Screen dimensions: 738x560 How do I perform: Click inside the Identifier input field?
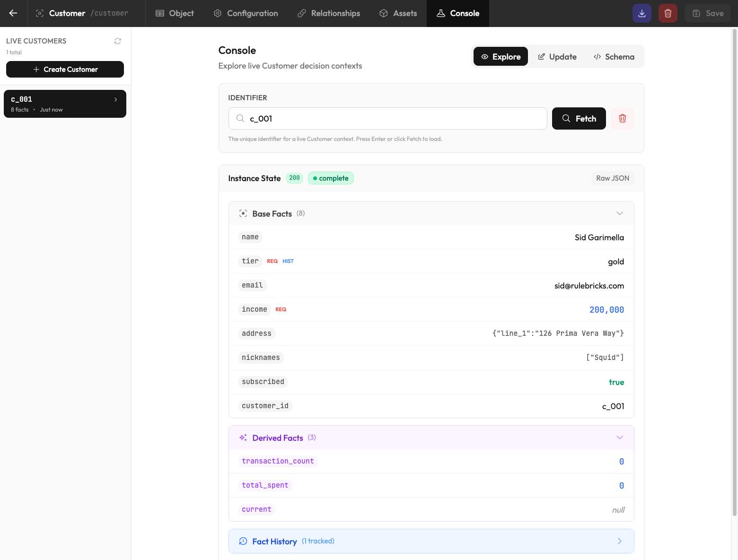[x=388, y=118]
